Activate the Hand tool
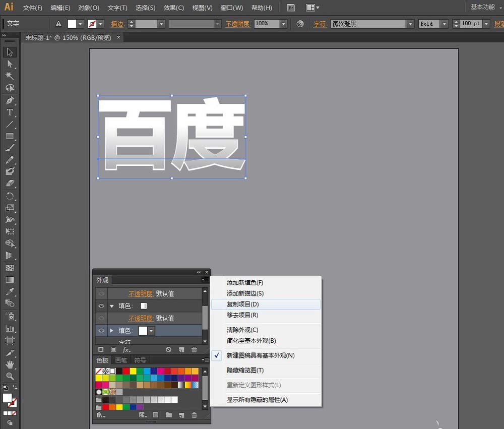The image size is (504, 429). (10, 364)
